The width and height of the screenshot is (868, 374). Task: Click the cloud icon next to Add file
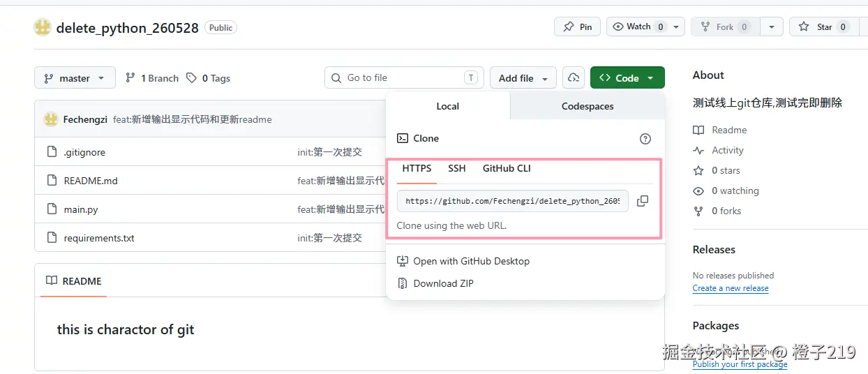pyautogui.click(x=574, y=78)
